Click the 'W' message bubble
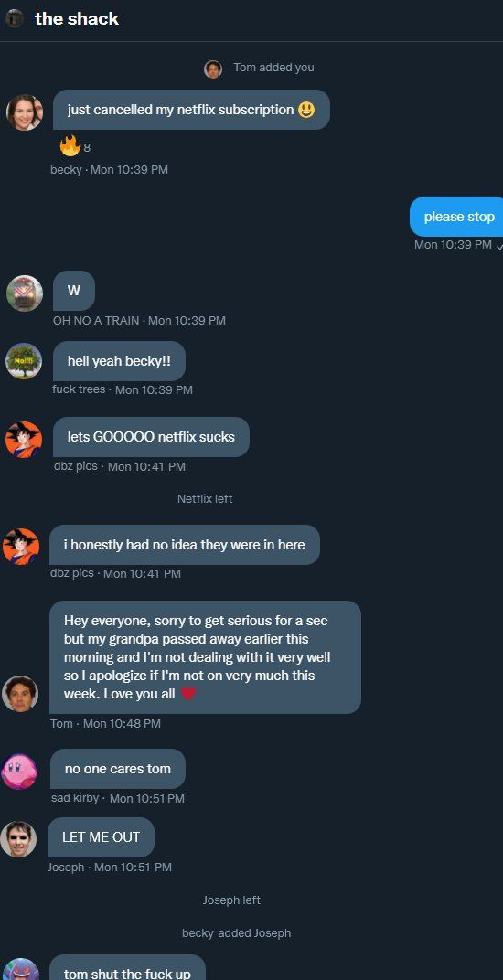 click(x=74, y=291)
